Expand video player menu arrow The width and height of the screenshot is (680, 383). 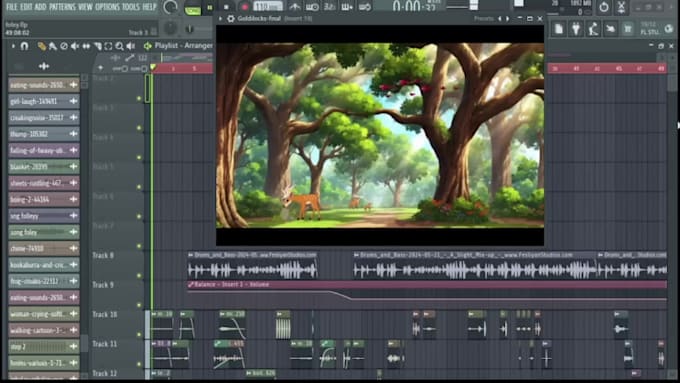click(x=220, y=19)
